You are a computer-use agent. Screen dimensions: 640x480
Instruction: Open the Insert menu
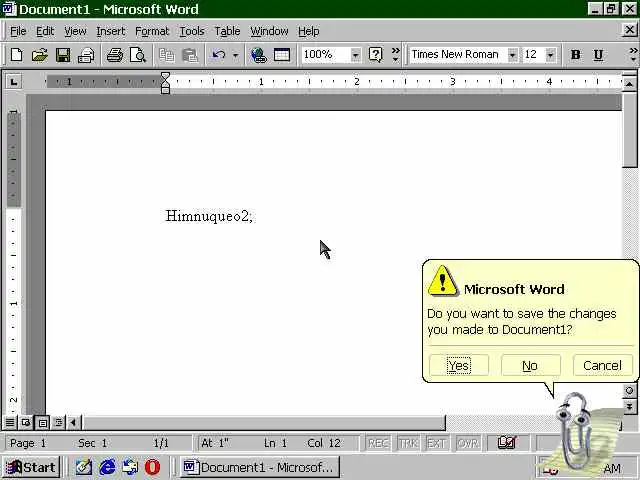pyautogui.click(x=111, y=31)
